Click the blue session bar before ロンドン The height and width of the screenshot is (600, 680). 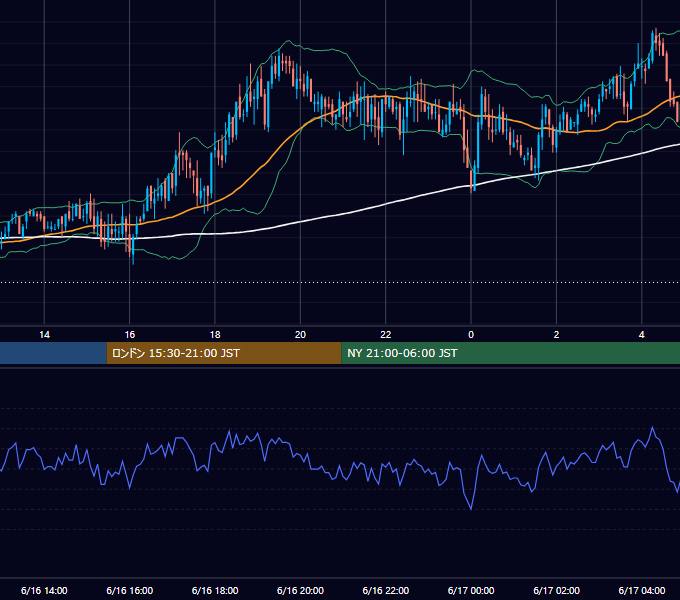53,353
